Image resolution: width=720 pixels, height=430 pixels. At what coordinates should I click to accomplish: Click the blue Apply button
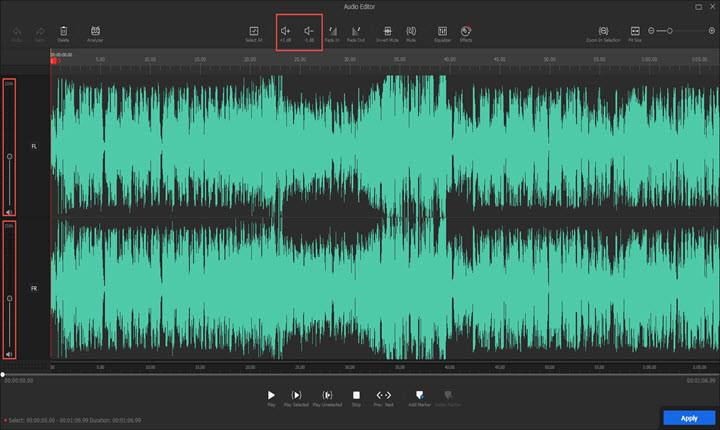tap(688, 418)
